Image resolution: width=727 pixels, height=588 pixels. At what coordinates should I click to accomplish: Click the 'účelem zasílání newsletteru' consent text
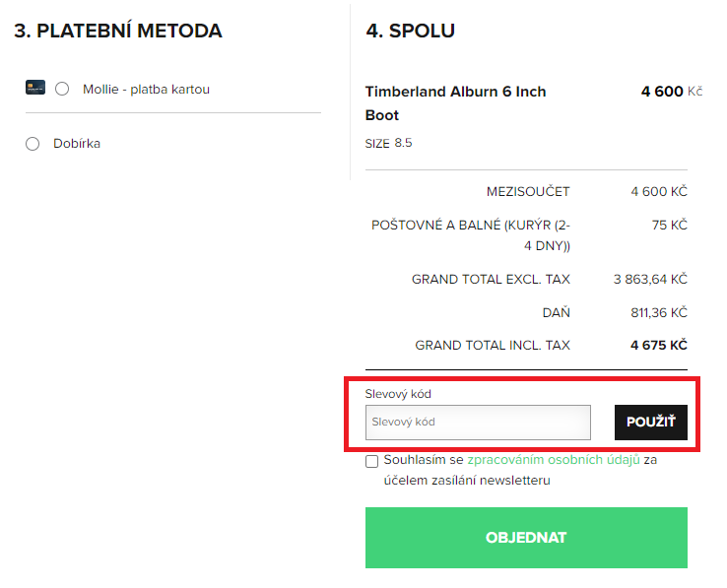click(467, 480)
